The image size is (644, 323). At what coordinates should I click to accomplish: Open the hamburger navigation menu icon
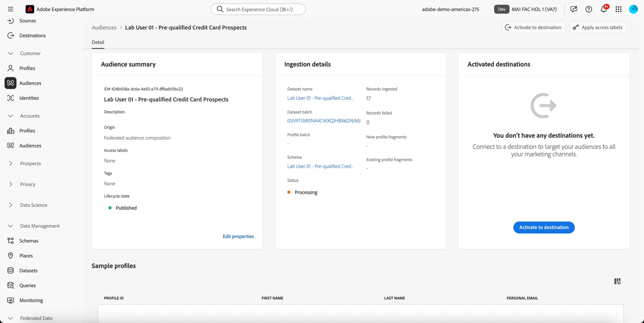[10, 9]
